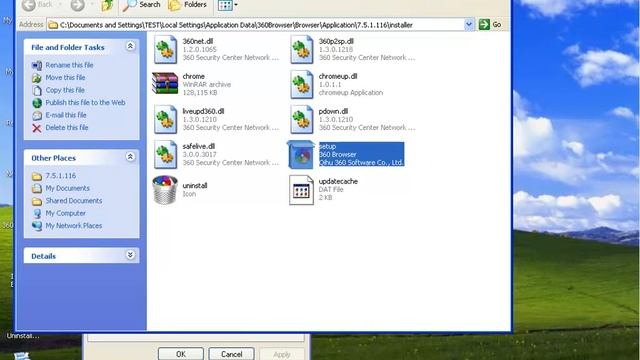Select the safelive.dll file name
Viewport: 640px width, 360px height.
(x=198, y=146)
